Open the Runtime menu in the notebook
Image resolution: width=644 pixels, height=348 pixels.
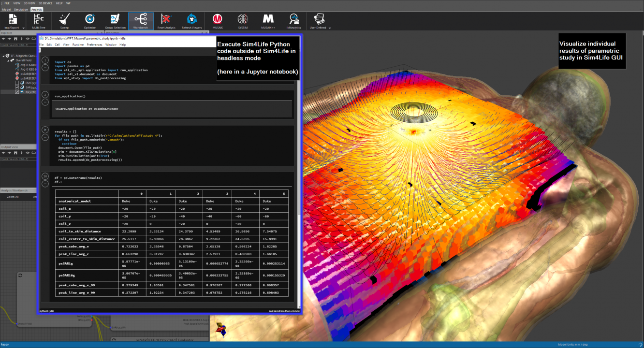(x=78, y=44)
